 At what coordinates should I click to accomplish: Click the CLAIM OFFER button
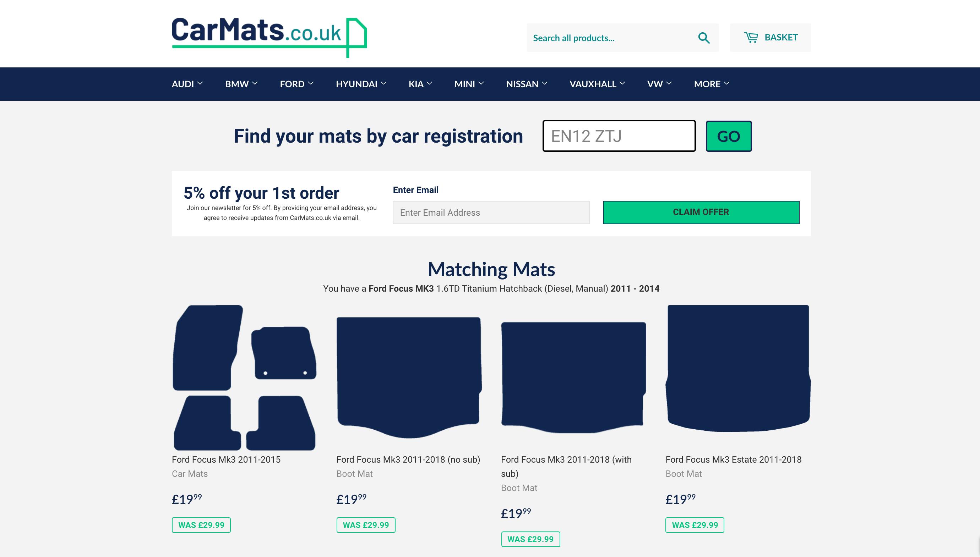(701, 211)
